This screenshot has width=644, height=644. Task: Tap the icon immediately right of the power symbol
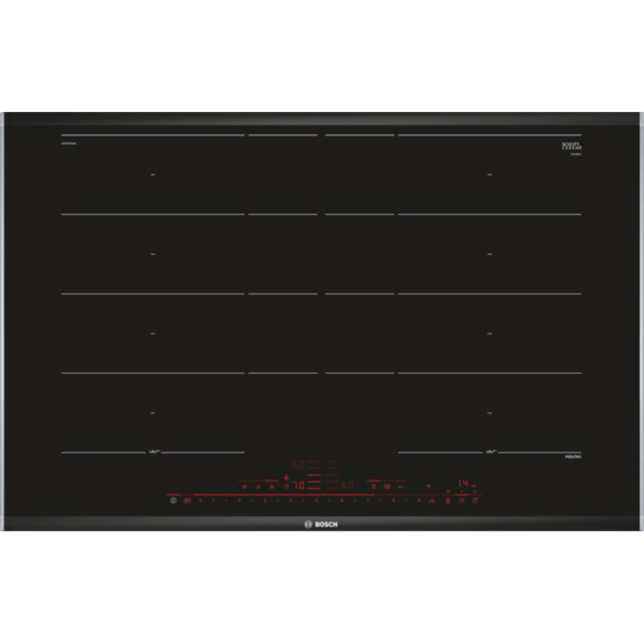tap(188, 500)
